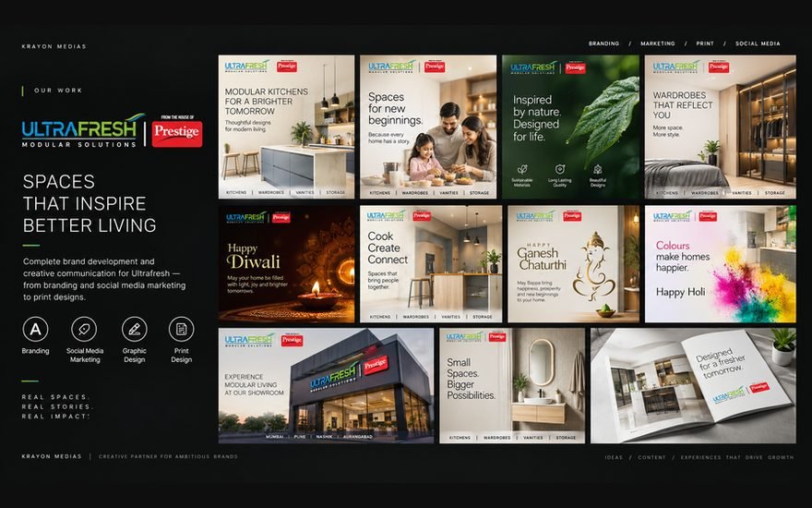
Task: Click the Social Media Marketing tag icon
Action: click(x=84, y=329)
